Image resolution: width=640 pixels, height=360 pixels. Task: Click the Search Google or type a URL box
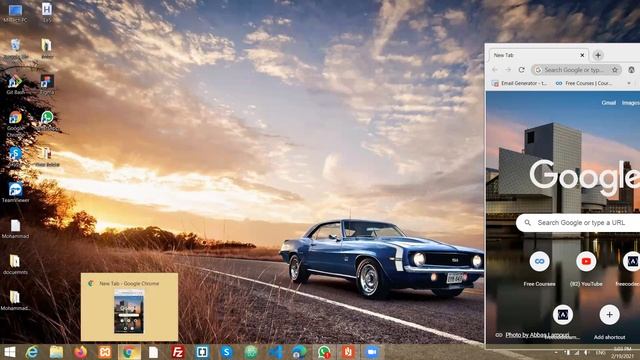pyautogui.click(x=578, y=223)
